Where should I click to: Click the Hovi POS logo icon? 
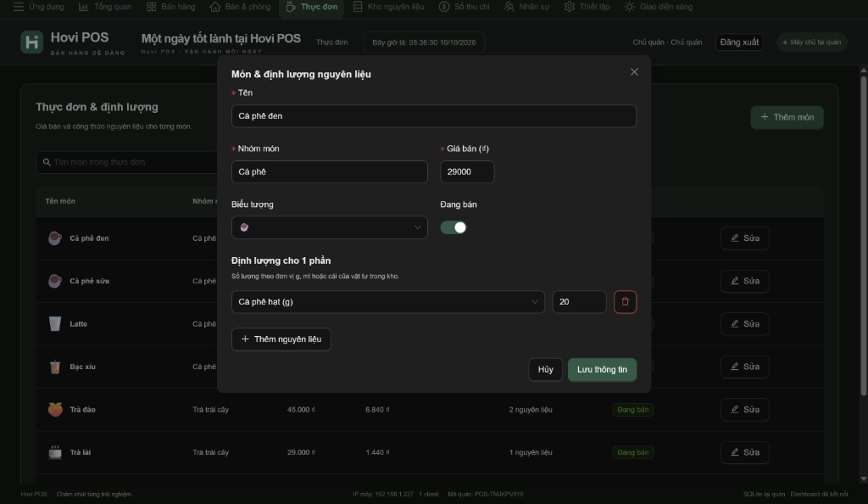[31, 42]
